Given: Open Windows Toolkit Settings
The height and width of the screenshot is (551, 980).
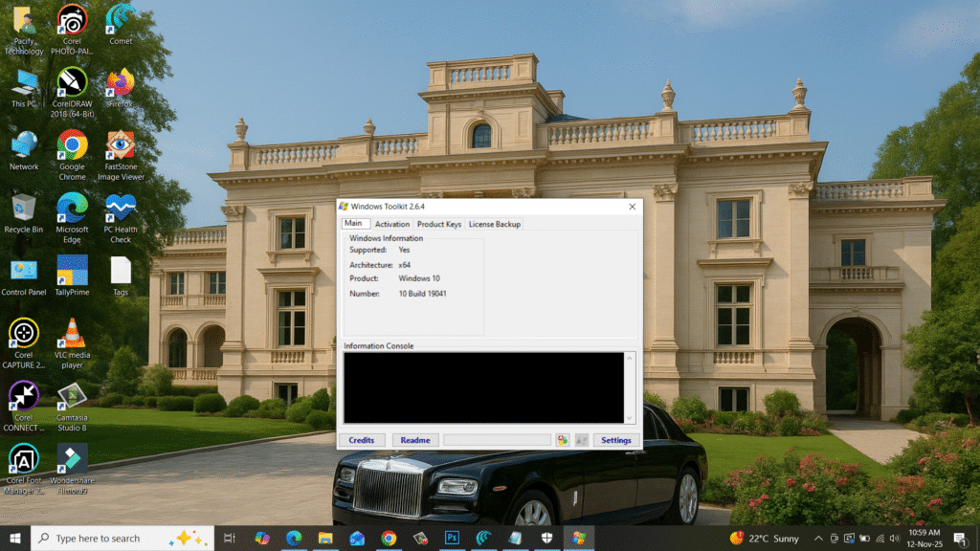Looking at the screenshot, I should point(614,440).
